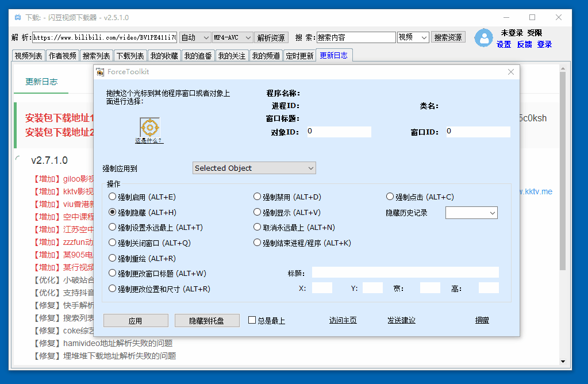Viewport: 588px width, 384px height.
Task: Select 强制结束进程/程序 radio option
Action: tap(258, 243)
